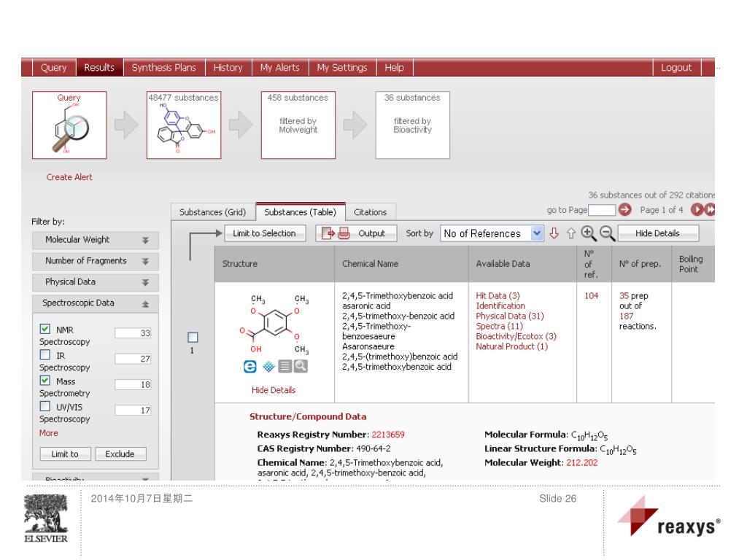Open the Help menu
This screenshot has height=560, width=747.
(x=394, y=68)
